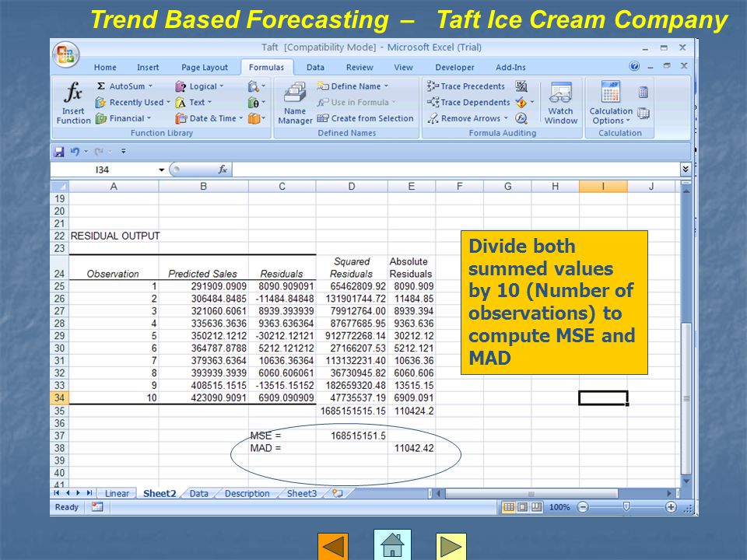This screenshot has width=747, height=560.
Task: Open the Financial functions dropdown
Action: pos(124,118)
